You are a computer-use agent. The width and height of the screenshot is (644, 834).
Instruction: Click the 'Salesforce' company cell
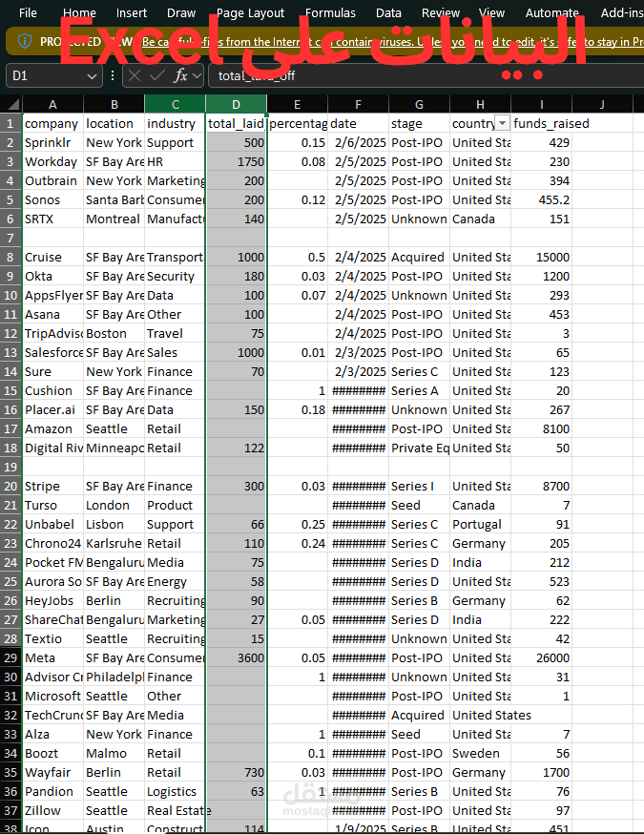pyautogui.click(x=52, y=353)
